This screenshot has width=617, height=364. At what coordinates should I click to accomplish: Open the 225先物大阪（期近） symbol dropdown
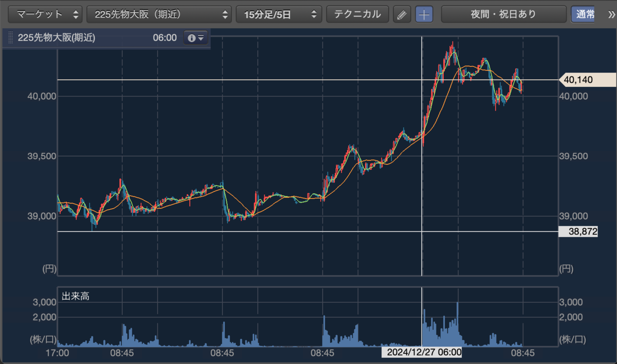[x=159, y=14]
